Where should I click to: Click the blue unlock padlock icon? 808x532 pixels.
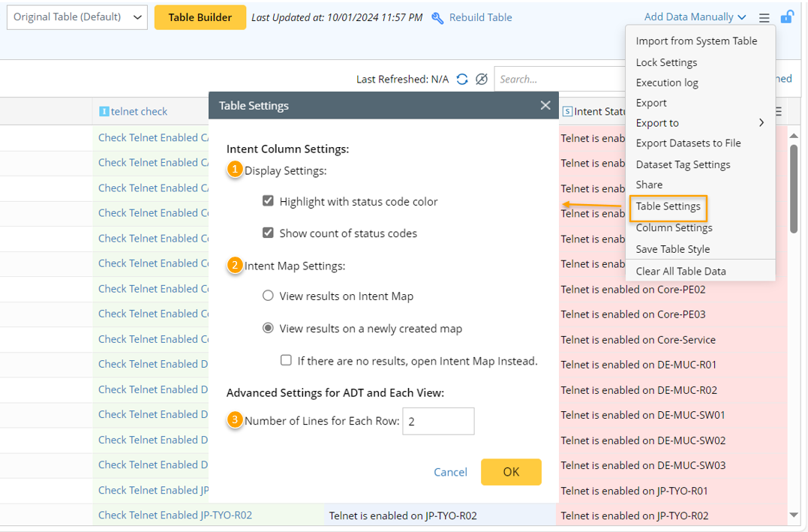(x=786, y=17)
